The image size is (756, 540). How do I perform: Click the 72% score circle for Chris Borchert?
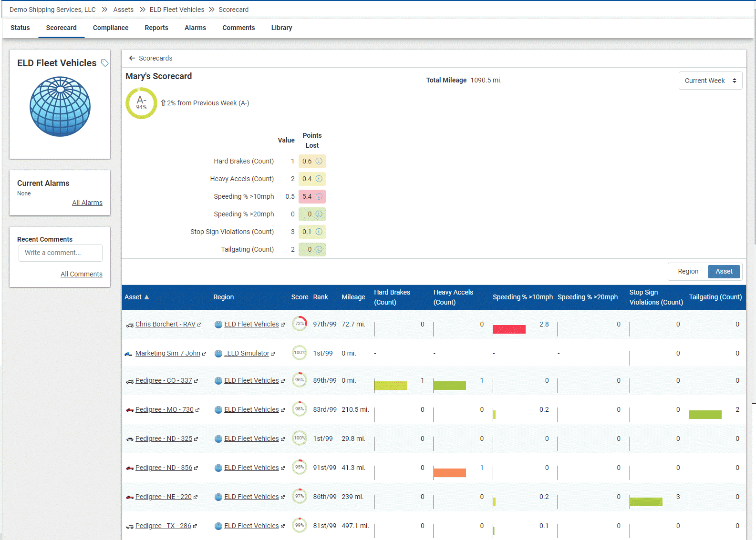coord(300,324)
